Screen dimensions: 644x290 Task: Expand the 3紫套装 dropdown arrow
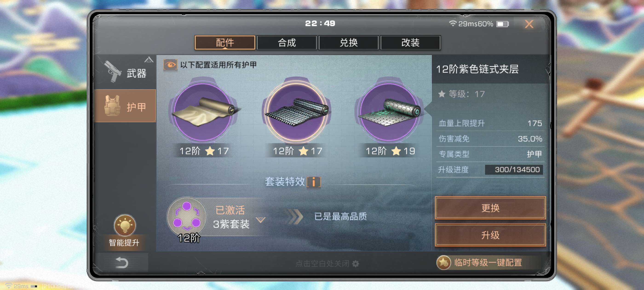[261, 220]
